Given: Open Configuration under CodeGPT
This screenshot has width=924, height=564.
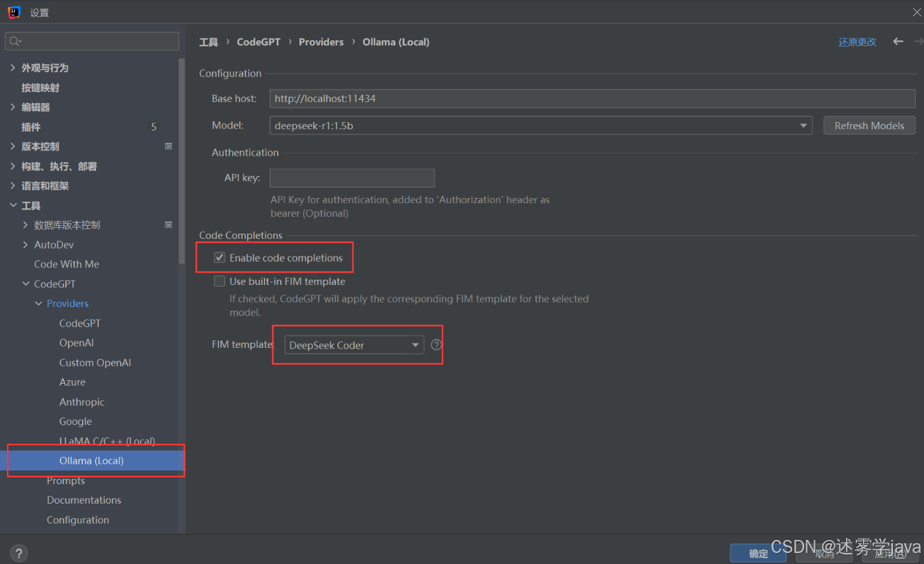Looking at the screenshot, I should point(78,519).
